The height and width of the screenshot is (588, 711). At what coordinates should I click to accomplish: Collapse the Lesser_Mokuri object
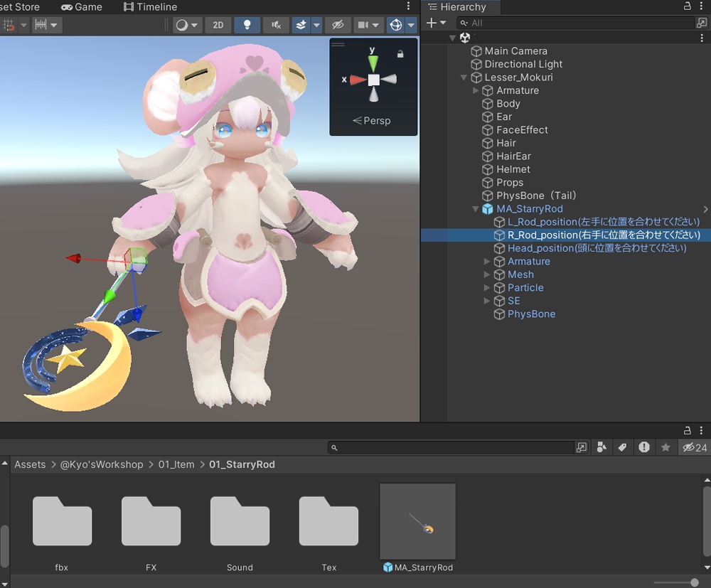(464, 77)
